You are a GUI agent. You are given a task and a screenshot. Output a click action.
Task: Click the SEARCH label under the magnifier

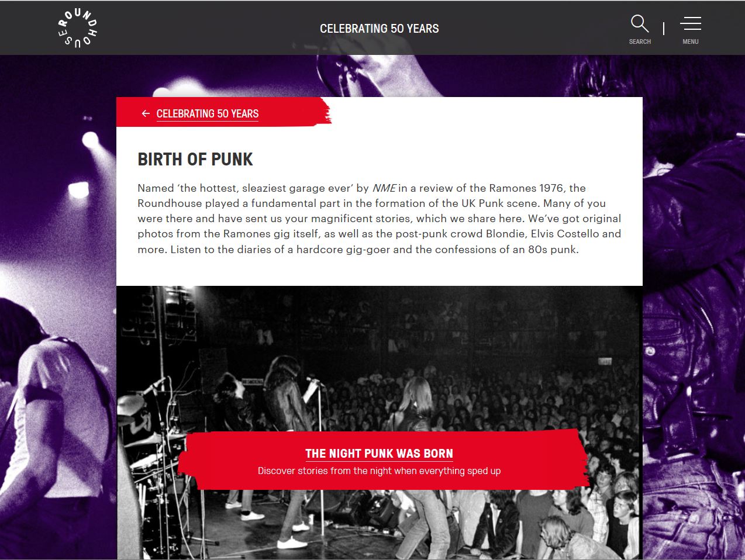[640, 42]
